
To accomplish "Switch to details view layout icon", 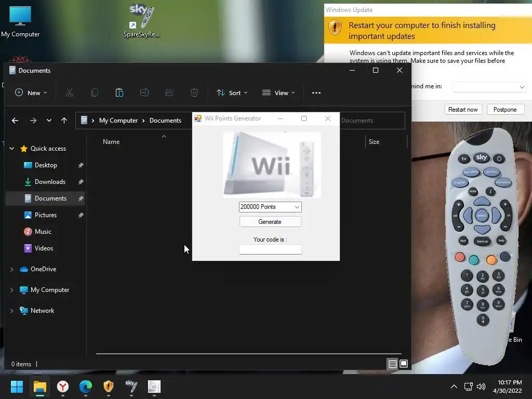I will [393, 364].
